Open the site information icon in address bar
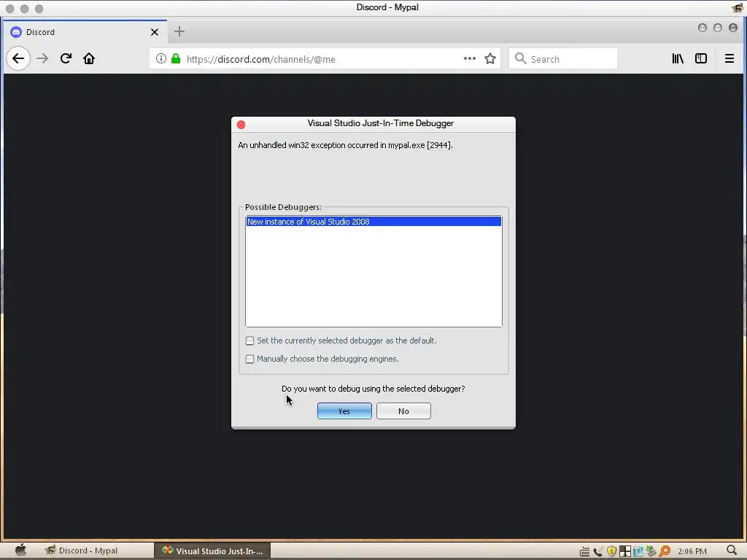The height and width of the screenshot is (560, 747). [x=161, y=58]
